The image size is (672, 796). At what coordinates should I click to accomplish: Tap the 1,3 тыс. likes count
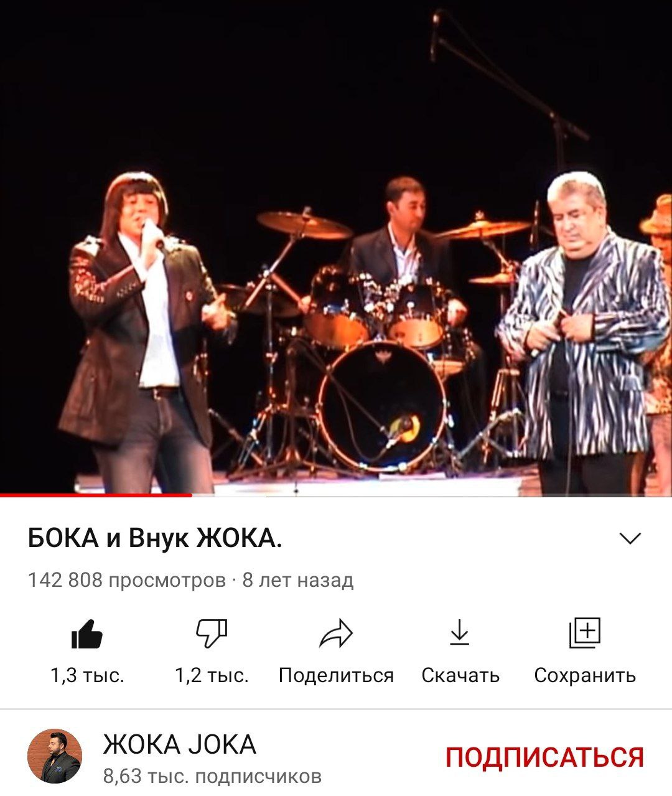click(x=87, y=675)
